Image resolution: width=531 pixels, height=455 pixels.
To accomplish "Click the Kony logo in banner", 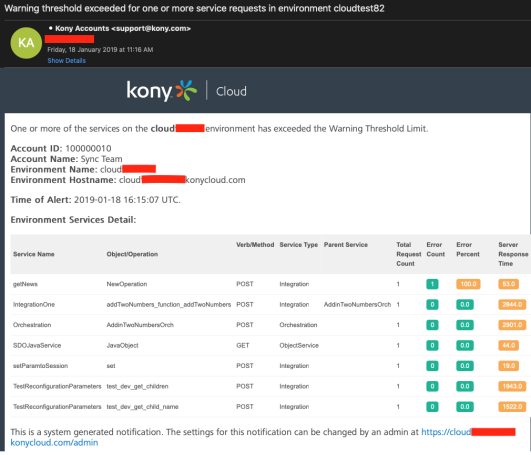I will (162, 91).
